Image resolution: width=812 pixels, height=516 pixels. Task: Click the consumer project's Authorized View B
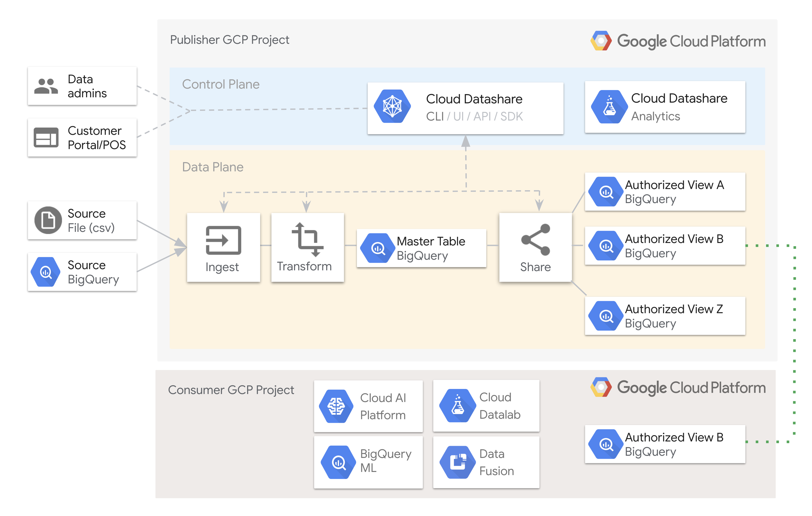point(665,444)
